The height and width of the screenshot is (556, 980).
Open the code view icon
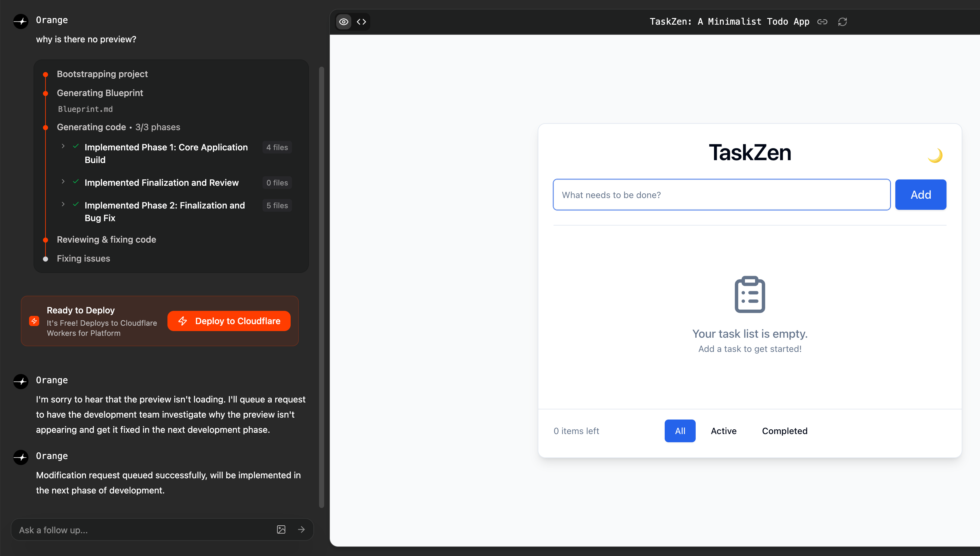[361, 22]
